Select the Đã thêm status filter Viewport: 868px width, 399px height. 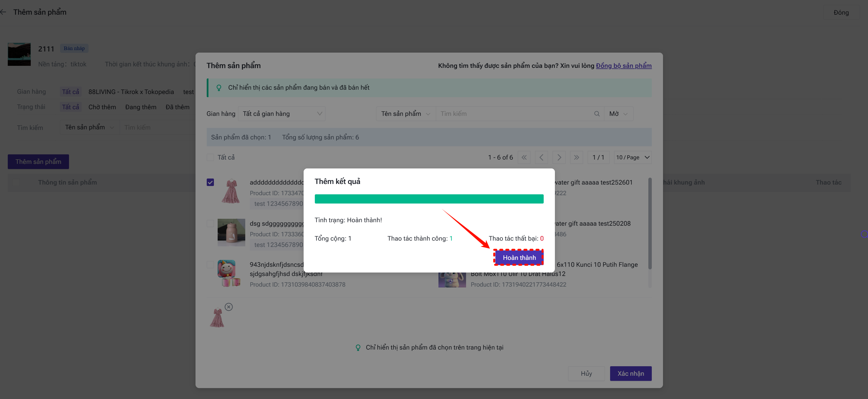177,107
